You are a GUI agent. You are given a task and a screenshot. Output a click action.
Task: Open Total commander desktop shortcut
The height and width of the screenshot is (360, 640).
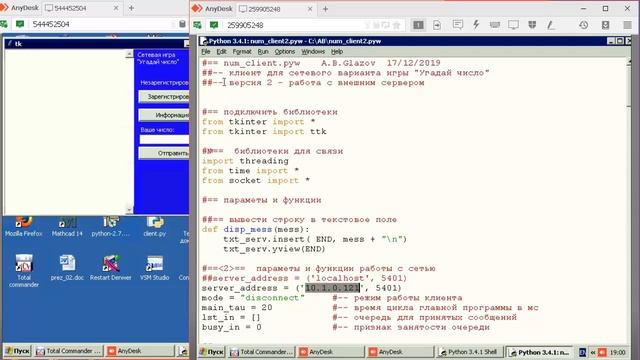24,271
